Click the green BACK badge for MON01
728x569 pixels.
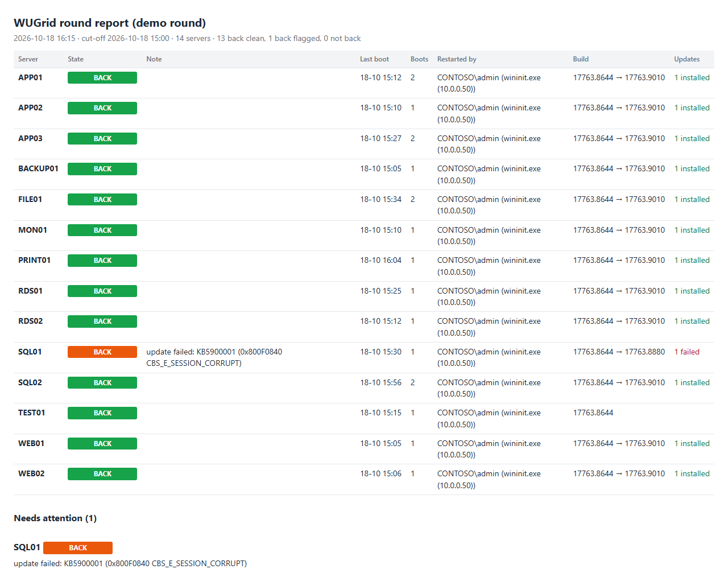pyautogui.click(x=102, y=230)
